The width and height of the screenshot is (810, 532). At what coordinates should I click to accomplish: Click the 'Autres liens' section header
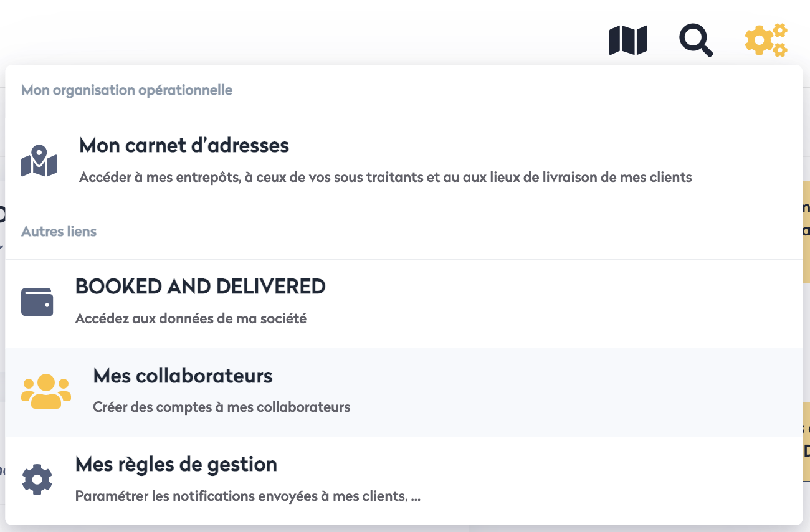[x=59, y=232]
